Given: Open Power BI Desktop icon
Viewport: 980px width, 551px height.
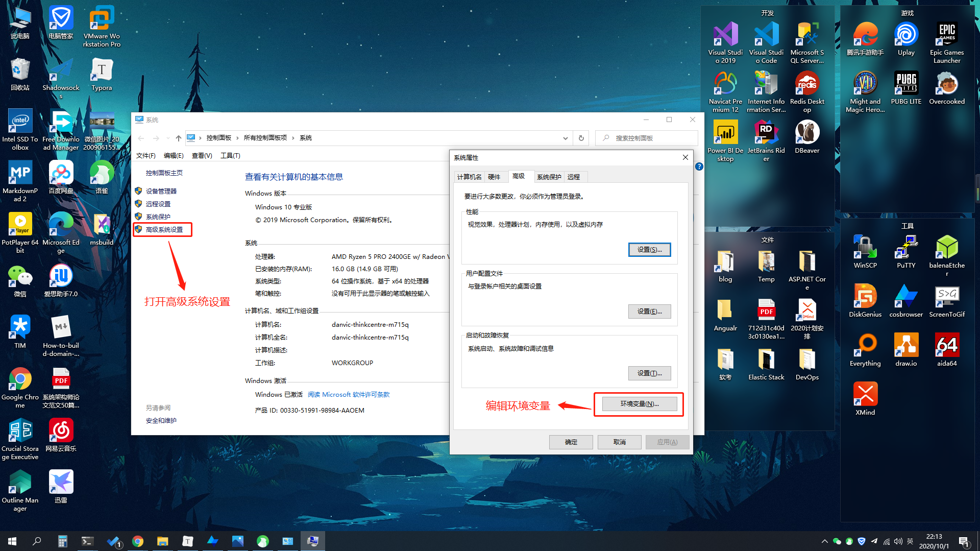Looking at the screenshot, I should click(725, 141).
